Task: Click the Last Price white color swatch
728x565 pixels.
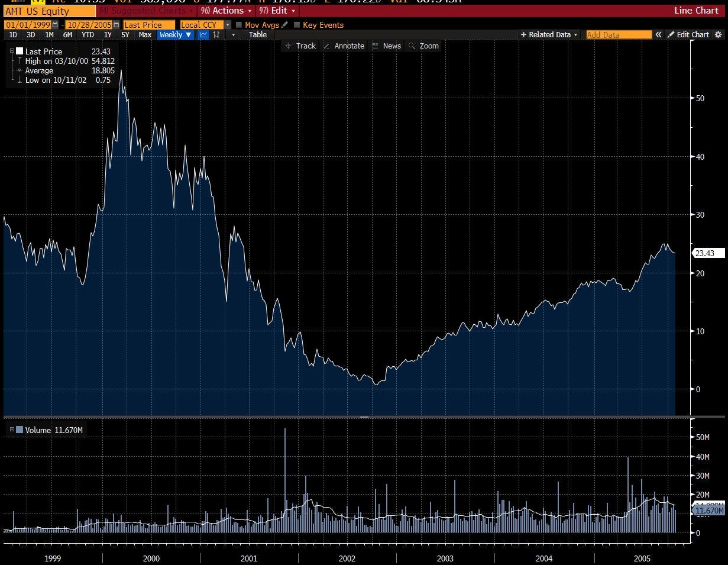Action: coord(20,51)
